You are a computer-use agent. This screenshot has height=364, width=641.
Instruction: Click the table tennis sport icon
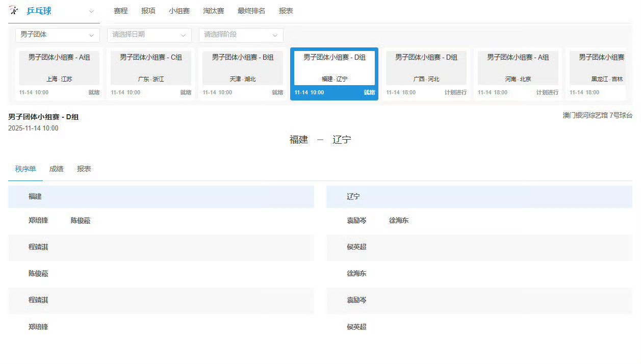point(13,10)
